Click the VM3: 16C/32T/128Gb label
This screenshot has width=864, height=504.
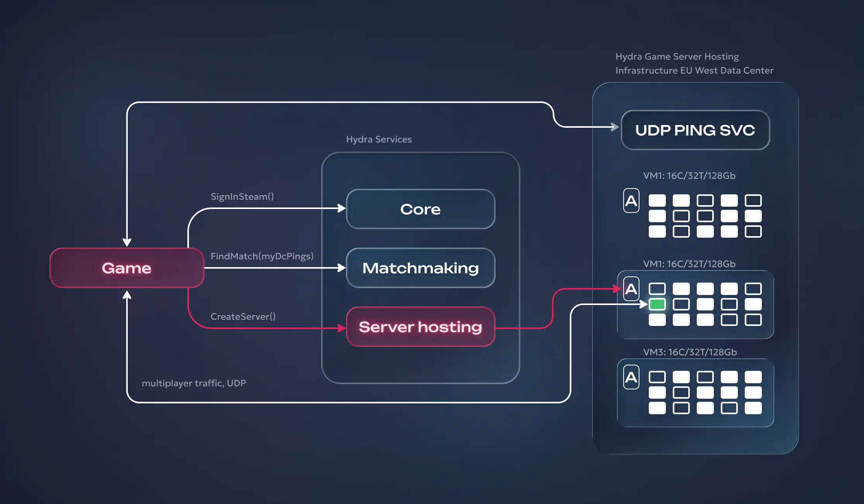coord(690,352)
